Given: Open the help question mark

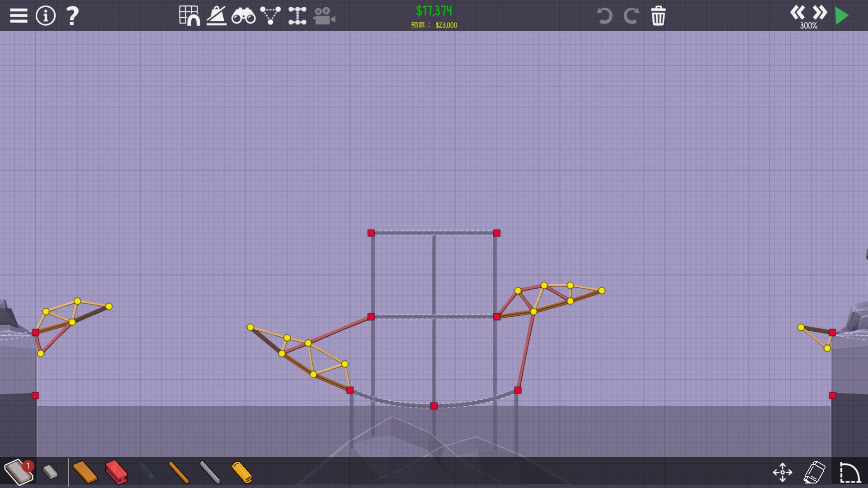Looking at the screenshot, I should tap(72, 16).
